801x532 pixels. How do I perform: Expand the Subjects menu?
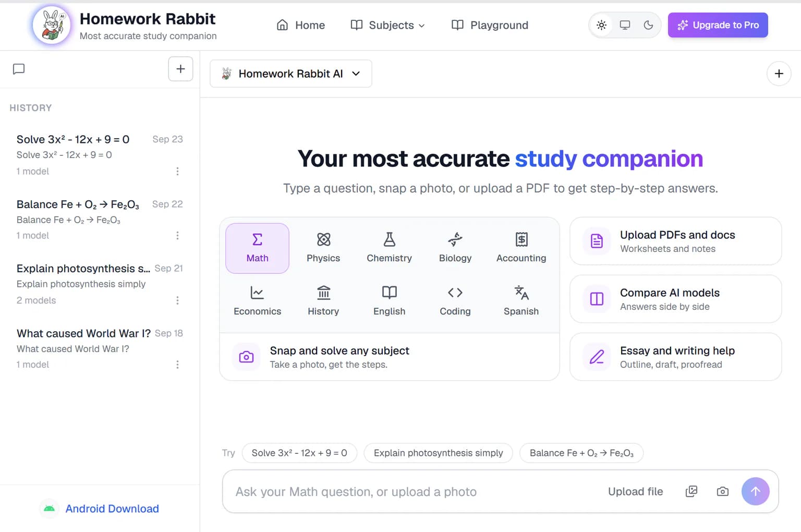coord(387,25)
